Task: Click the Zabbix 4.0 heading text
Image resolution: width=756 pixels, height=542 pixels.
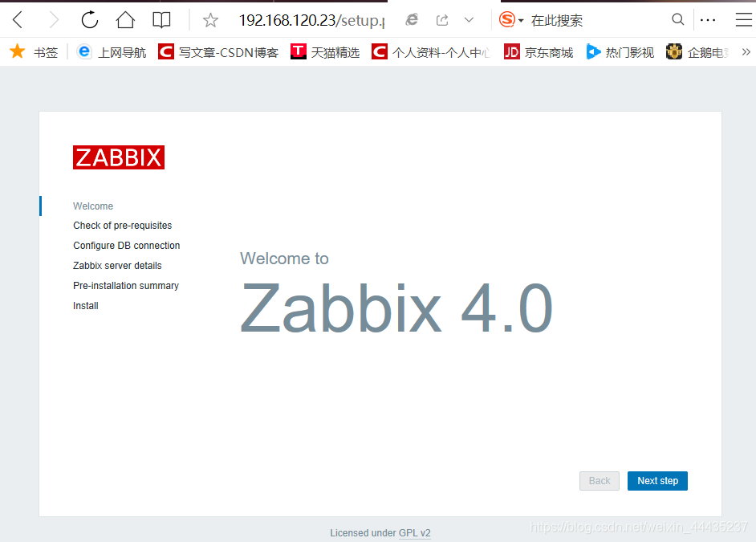Action: 396,308
